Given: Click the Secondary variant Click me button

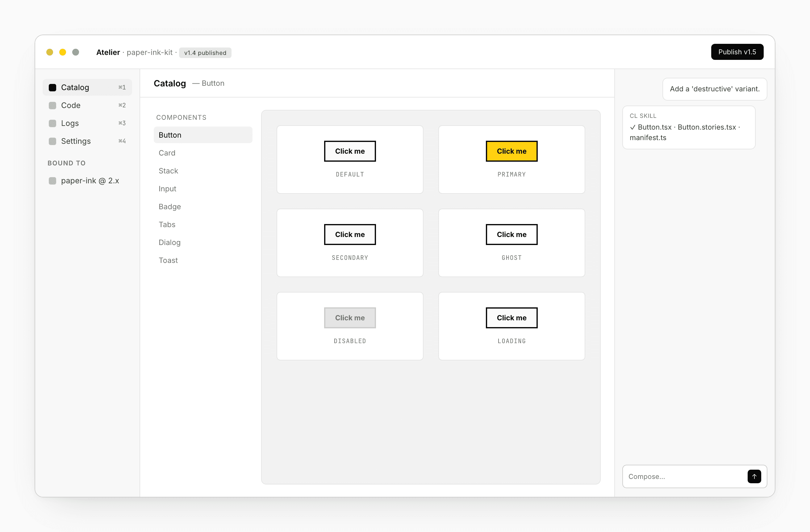Looking at the screenshot, I should click(x=349, y=234).
